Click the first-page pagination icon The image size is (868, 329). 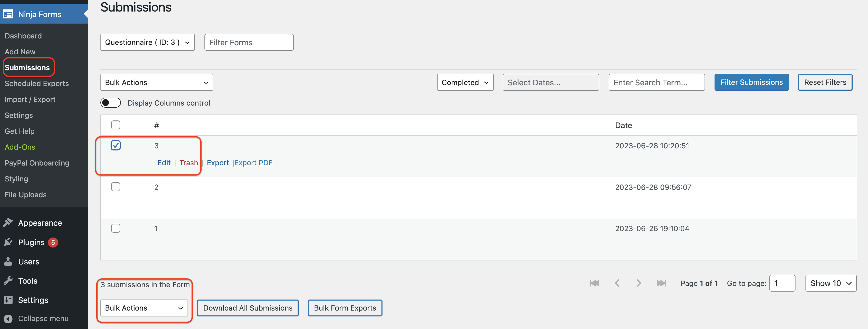[594, 283]
